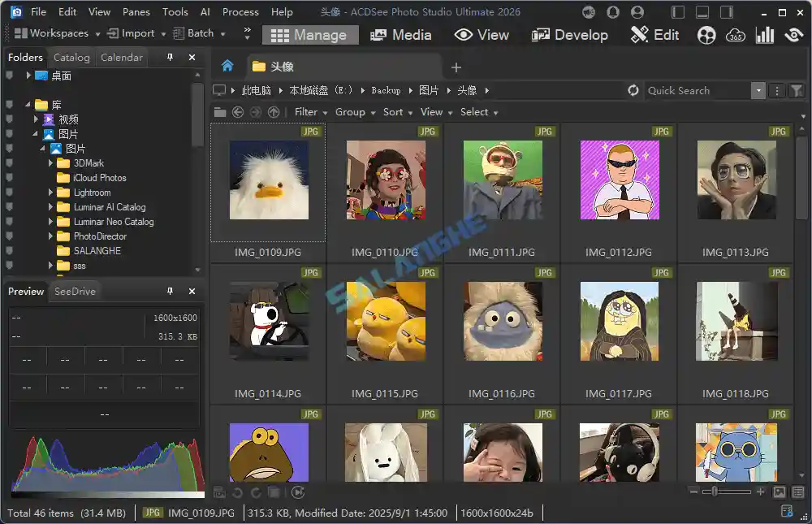Viewport: 812px width, 524px height.
Task: Pin the Preview panel
Action: [x=171, y=291]
